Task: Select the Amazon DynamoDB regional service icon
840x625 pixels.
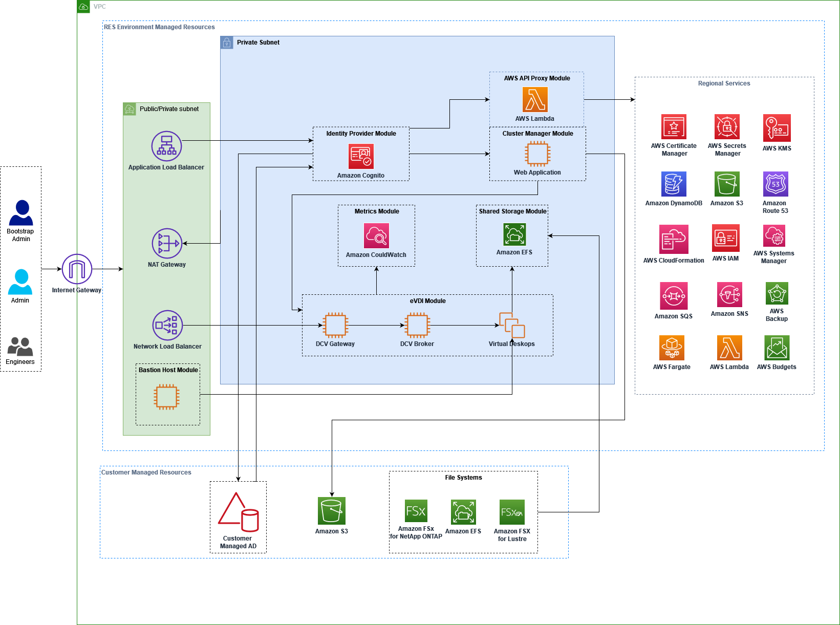Action: pos(674,183)
